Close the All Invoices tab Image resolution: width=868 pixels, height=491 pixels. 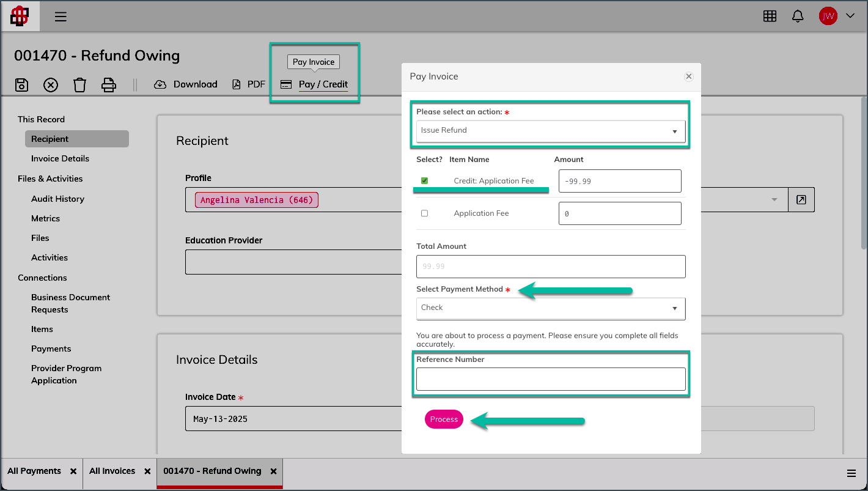147,471
